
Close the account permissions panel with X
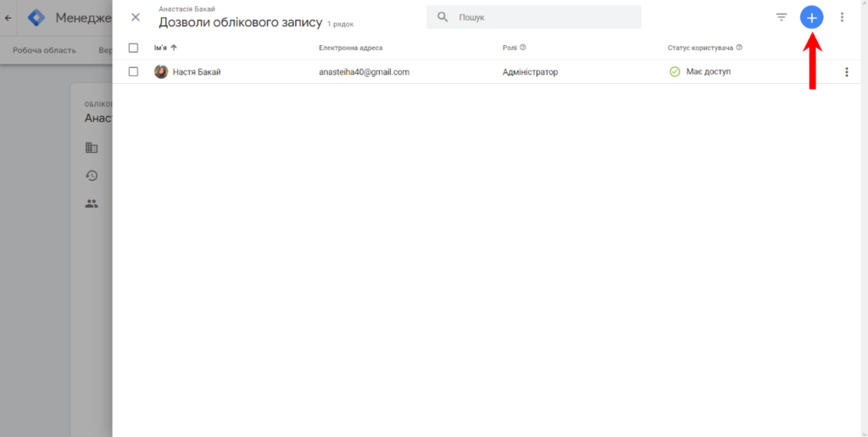pyautogui.click(x=136, y=17)
